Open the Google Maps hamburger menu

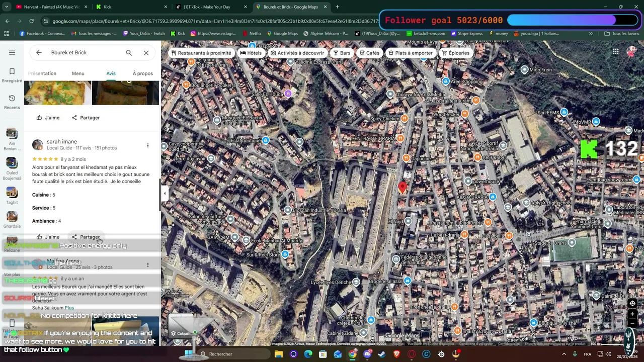(12, 52)
